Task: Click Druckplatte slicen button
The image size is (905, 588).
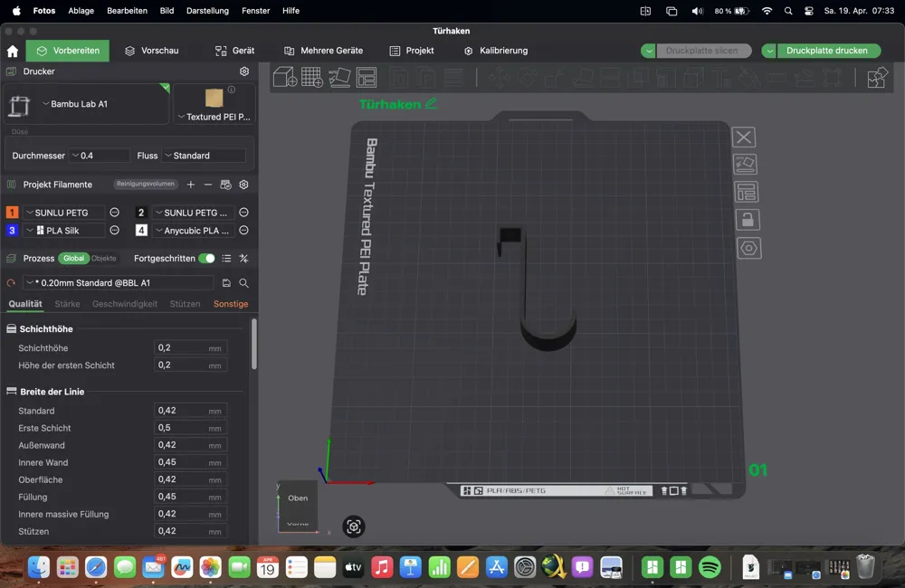Action: point(702,51)
